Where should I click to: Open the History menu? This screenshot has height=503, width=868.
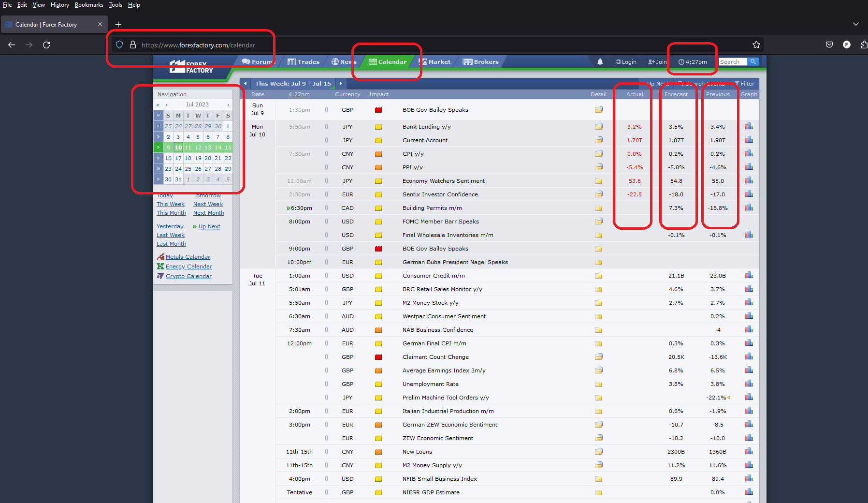click(x=59, y=5)
